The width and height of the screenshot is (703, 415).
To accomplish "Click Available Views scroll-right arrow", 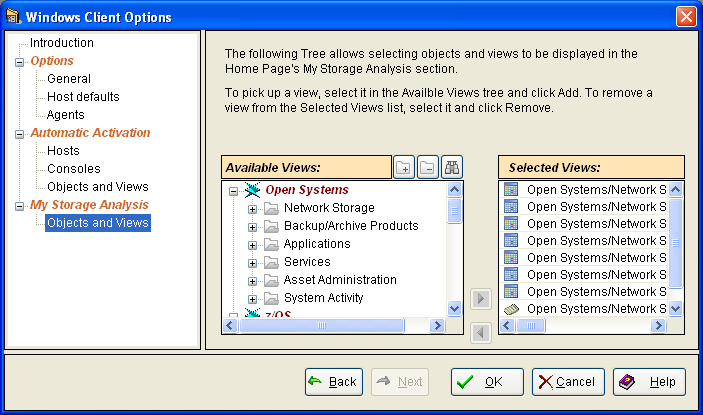I will pyautogui.click(x=437, y=325).
